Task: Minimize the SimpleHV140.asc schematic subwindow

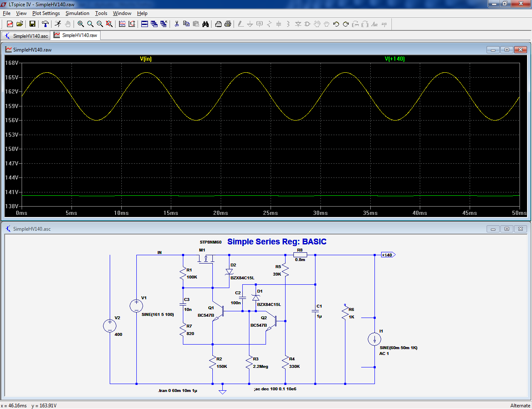Action: [493, 229]
